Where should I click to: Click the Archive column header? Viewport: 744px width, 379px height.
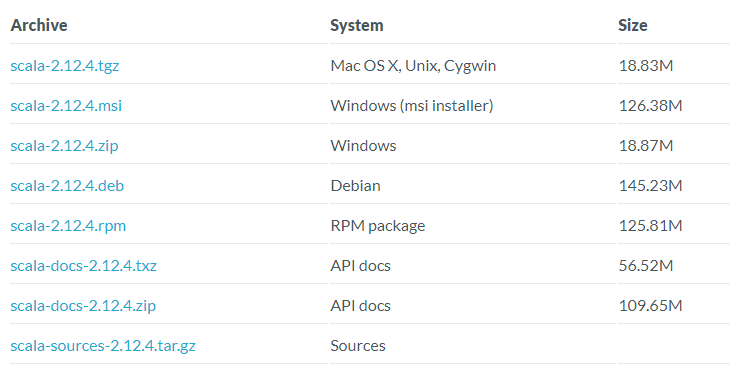point(39,25)
